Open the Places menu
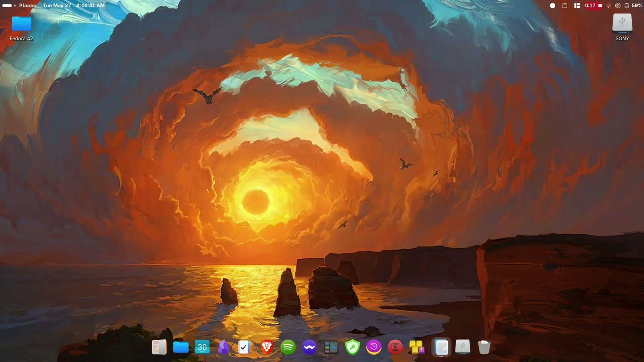Viewport: 644px width, 362px height. point(27,5)
